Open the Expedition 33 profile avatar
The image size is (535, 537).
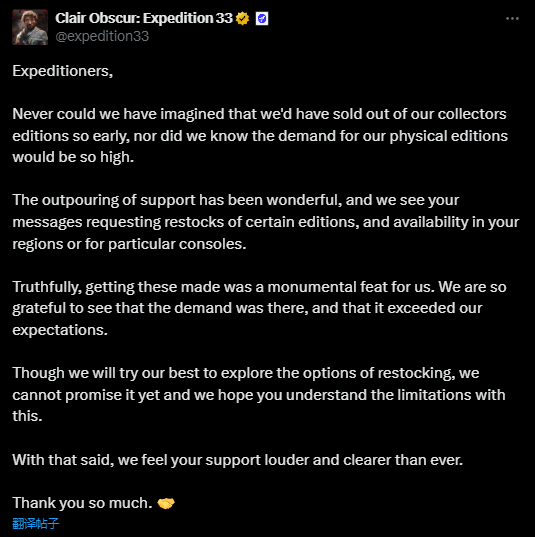(x=30, y=27)
